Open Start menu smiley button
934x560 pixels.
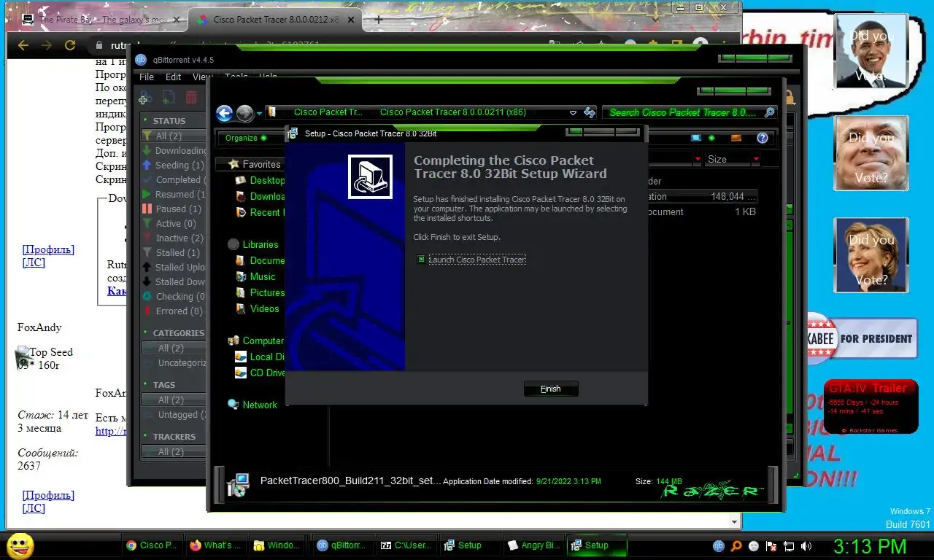pos(20,545)
